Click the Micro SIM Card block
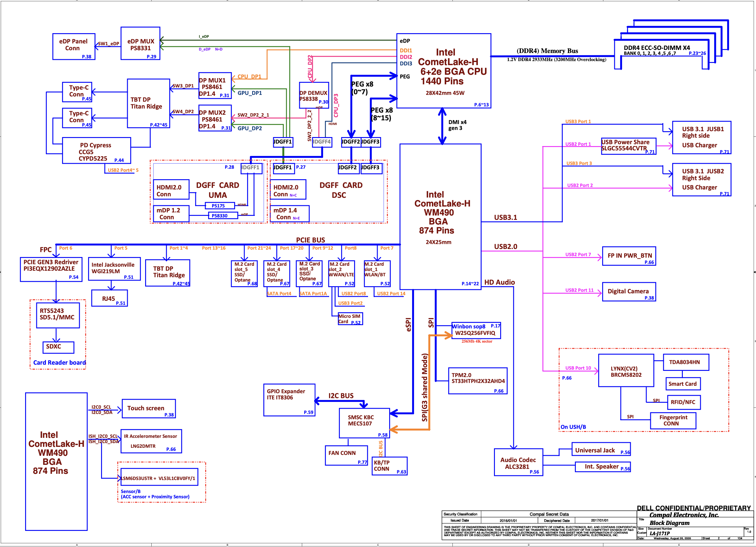756x547 pixels. (350, 319)
